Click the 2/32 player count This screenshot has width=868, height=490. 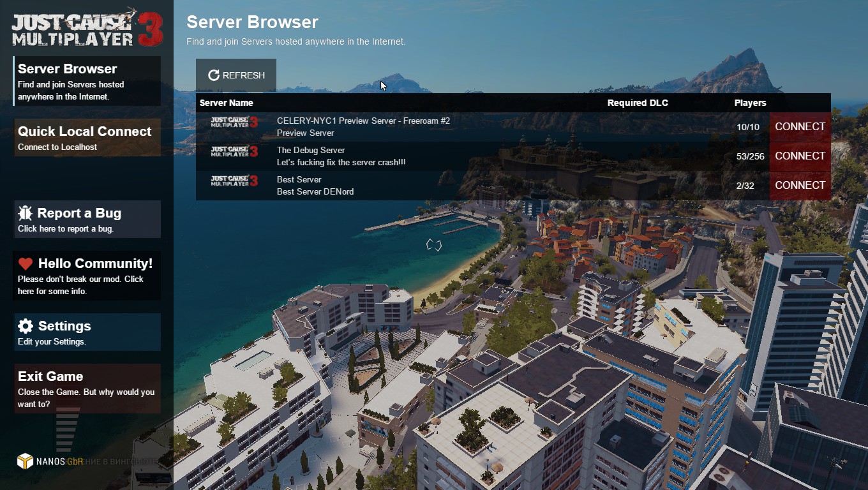click(745, 186)
